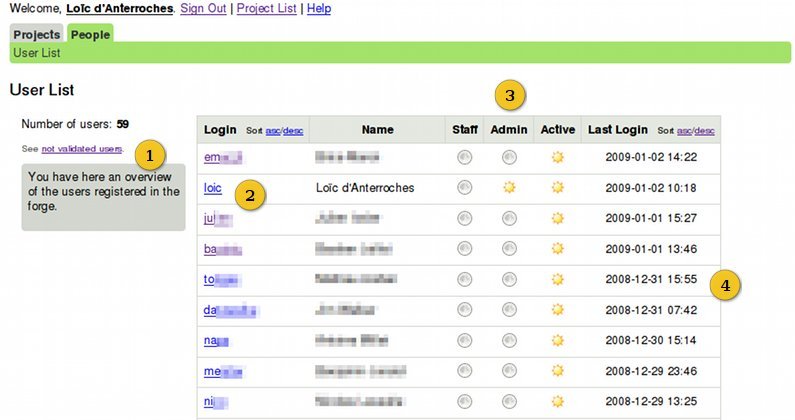Click Active icon in 2009-01-01 13:46 row
This screenshot has width=795, height=420.
tap(558, 249)
